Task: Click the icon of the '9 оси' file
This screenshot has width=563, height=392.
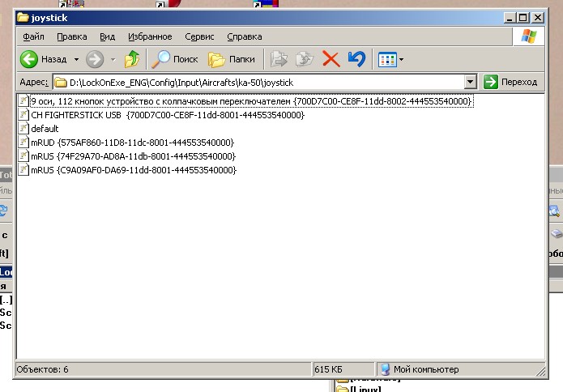Action: [x=23, y=101]
